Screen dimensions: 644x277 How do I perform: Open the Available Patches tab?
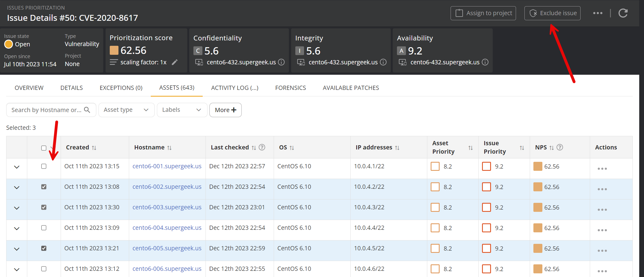[351, 88]
